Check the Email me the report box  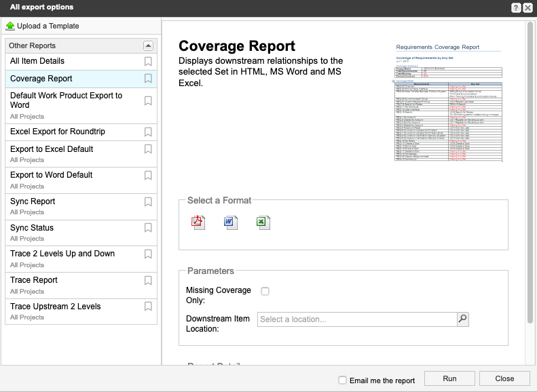point(343,380)
